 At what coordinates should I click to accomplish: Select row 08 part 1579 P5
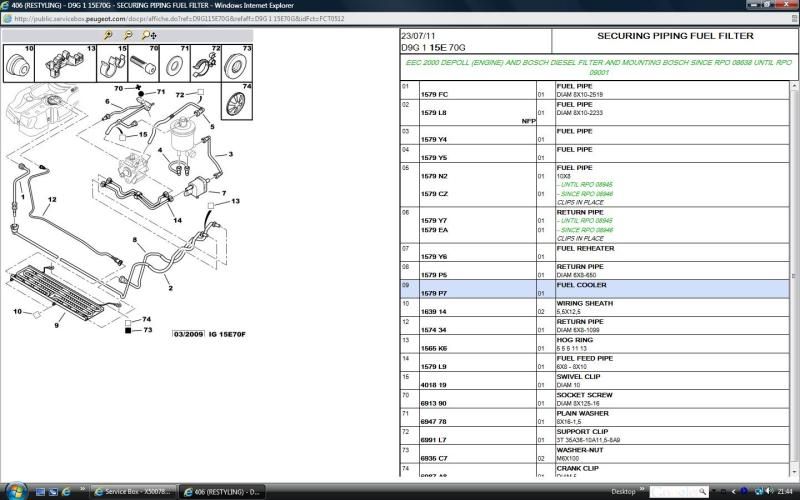(x=595, y=271)
